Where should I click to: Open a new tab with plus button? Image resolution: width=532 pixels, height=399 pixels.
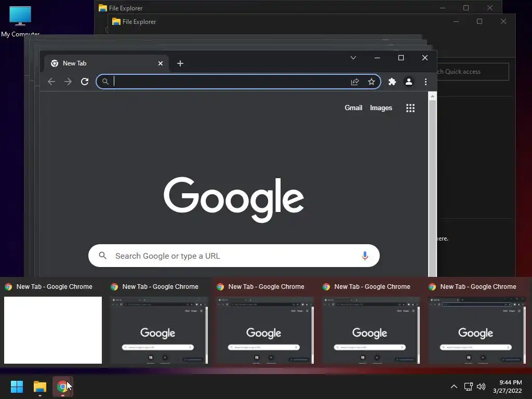pos(180,63)
